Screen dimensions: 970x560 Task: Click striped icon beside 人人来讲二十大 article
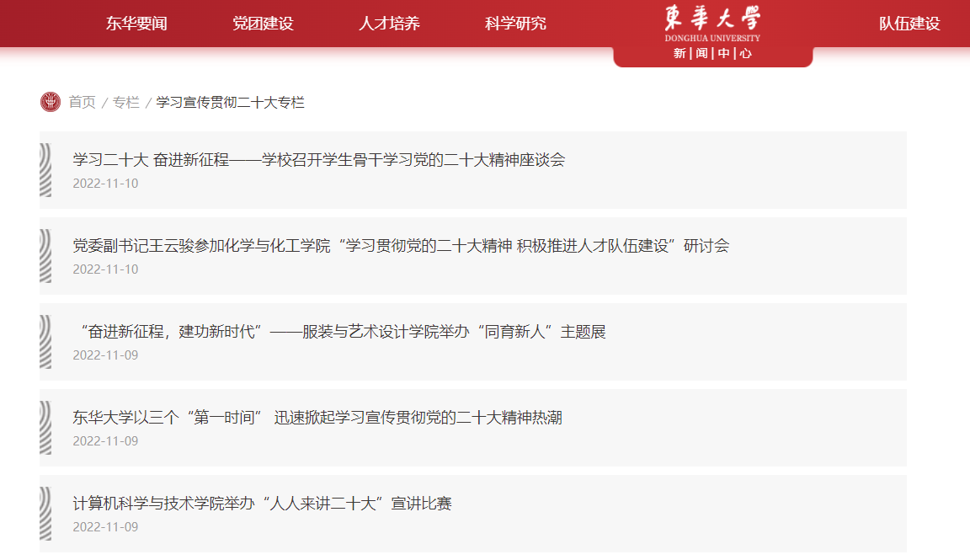pyautogui.click(x=45, y=514)
